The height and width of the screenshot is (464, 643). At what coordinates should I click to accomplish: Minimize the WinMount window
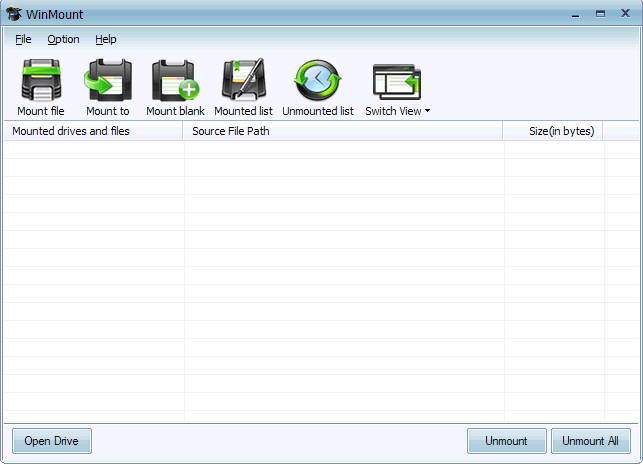tap(576, 15)
